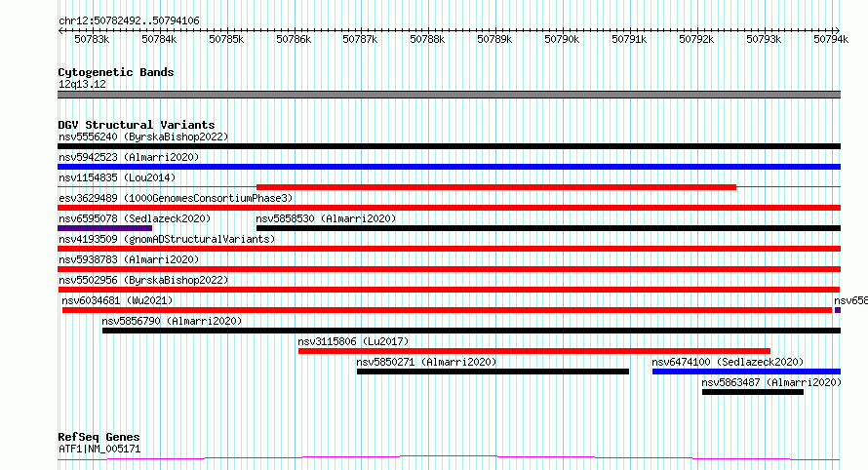Image resolution: width=868 pixels, height=470 pixels.
Task: Select the purple nsv6595078 variant bar
Action: (x=104, y=228)
